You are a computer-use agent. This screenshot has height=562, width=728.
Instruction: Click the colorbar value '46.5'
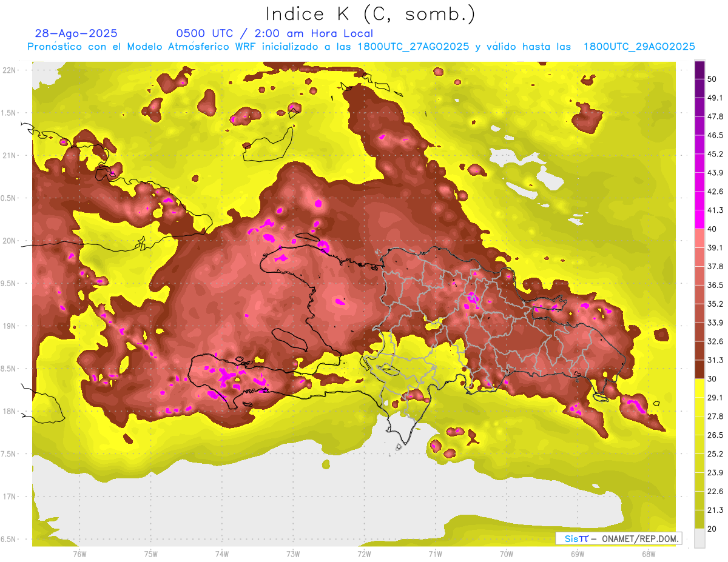click(x=715, y=135)
